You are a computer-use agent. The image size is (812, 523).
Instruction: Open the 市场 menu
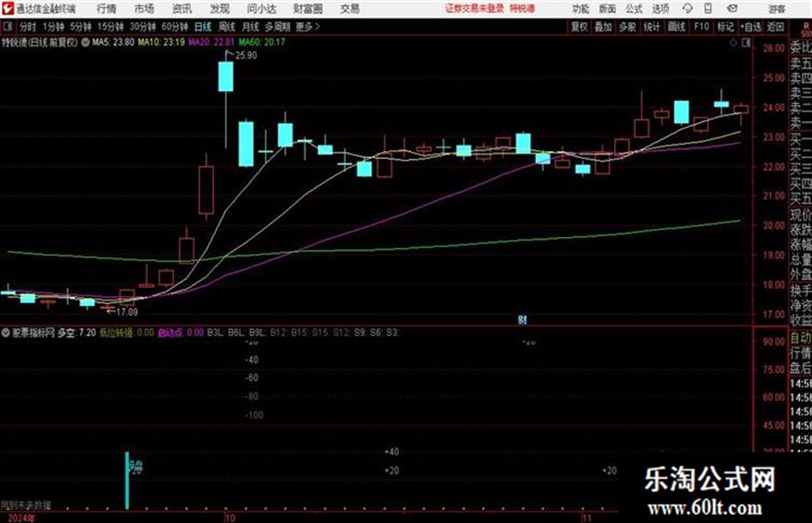coord(144,9)
